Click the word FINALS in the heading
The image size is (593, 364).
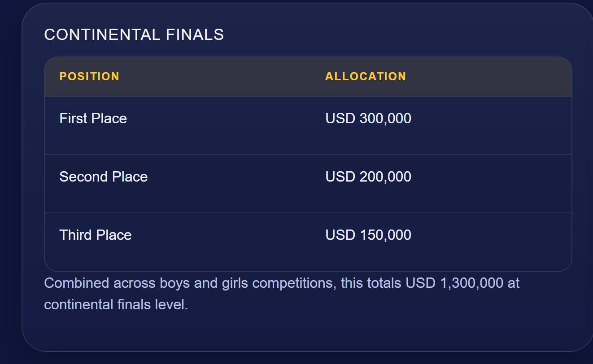[x=195, y=35]
